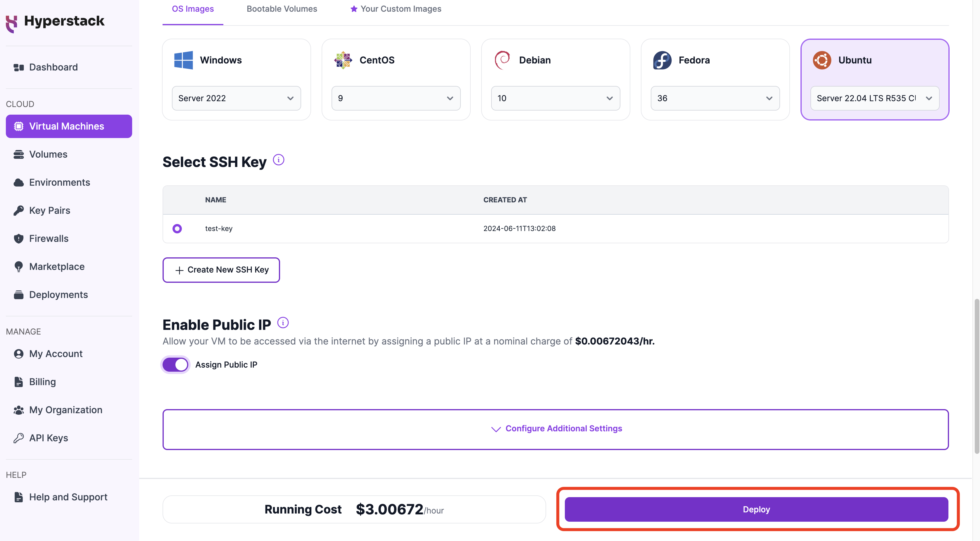Click the Debian swirl logo

(503, 60)
